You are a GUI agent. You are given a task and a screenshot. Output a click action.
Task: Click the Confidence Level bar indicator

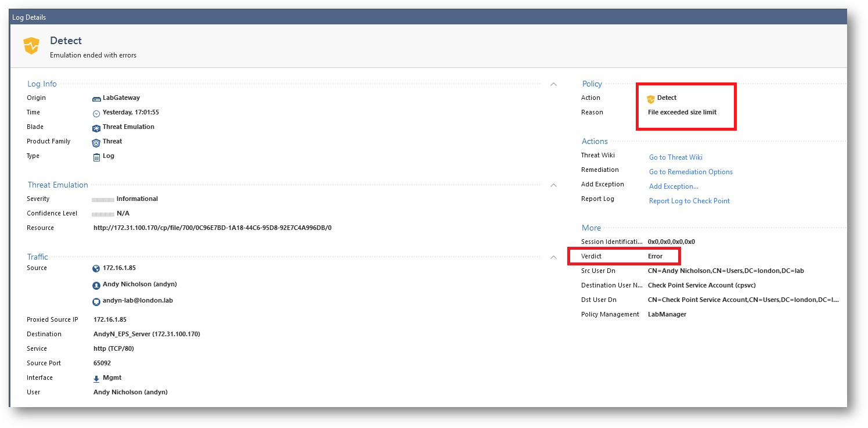point(103,214)
